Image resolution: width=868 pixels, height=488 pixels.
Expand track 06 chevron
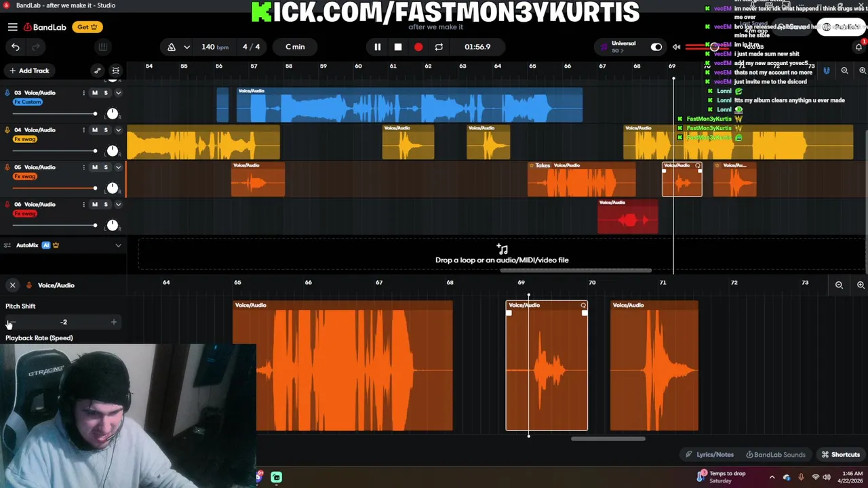tap(118, 205)
